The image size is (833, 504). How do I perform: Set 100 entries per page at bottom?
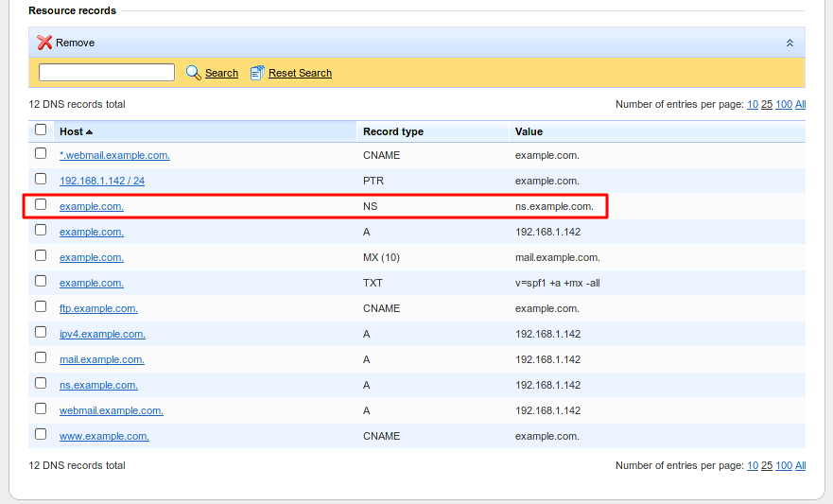tap(783, 465)
